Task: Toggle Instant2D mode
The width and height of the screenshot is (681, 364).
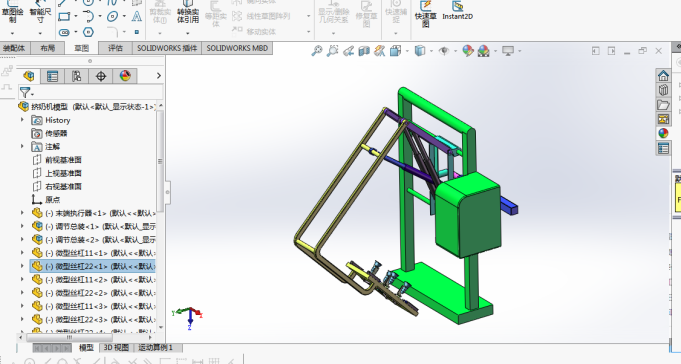Action: (x=457, y=11)
